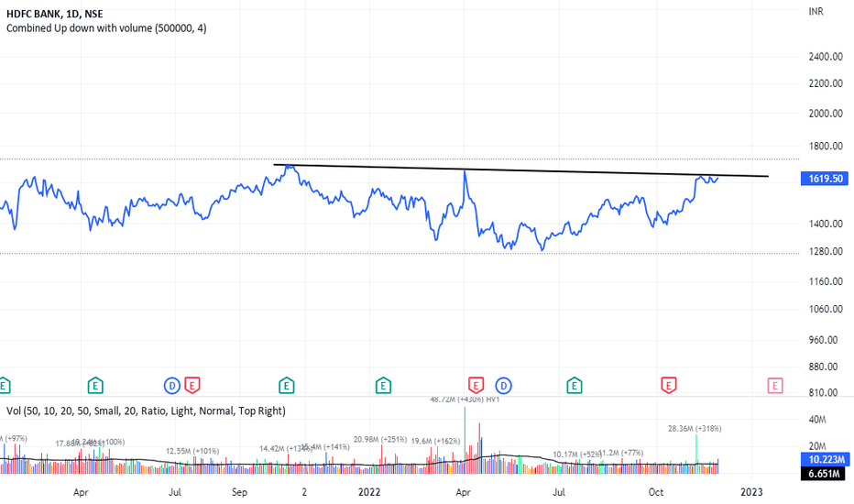Click the 1280.00 price axis label
This screenshot has height=504, width=854.
[x=826, y=251]
